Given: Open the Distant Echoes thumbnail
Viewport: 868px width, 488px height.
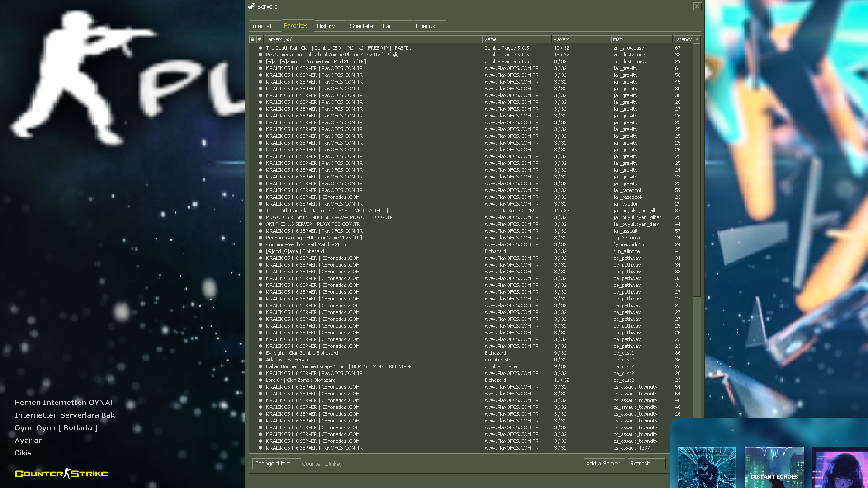Looking at the screenshot, I should click(774, 468).
